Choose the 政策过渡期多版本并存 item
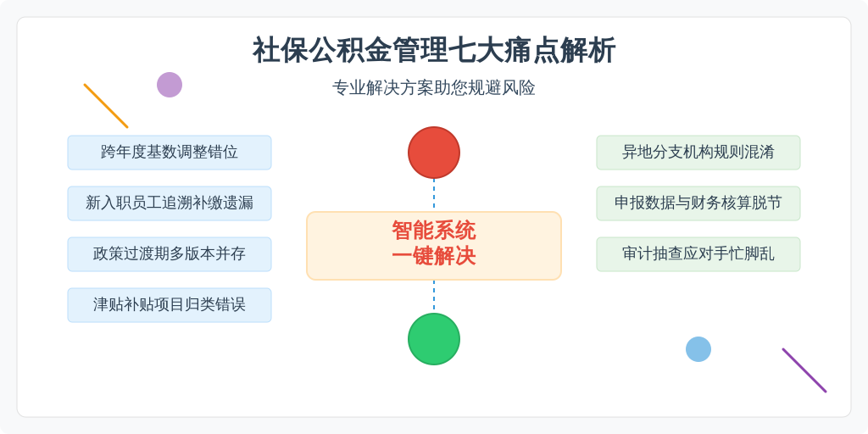This screenshot has height=434, width=868. (170, 254)
